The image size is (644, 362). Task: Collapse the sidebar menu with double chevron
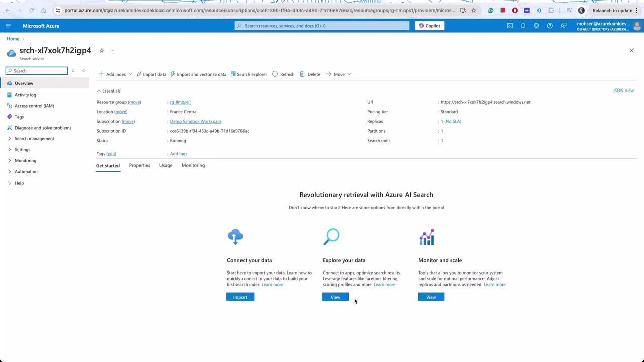click(83, 71)
